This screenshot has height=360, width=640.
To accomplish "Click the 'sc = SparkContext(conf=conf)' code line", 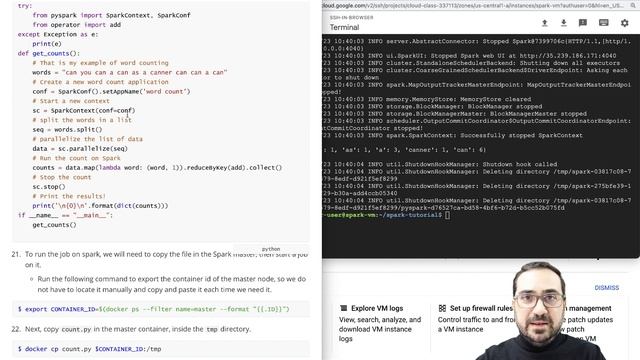I will coord(84,110).
